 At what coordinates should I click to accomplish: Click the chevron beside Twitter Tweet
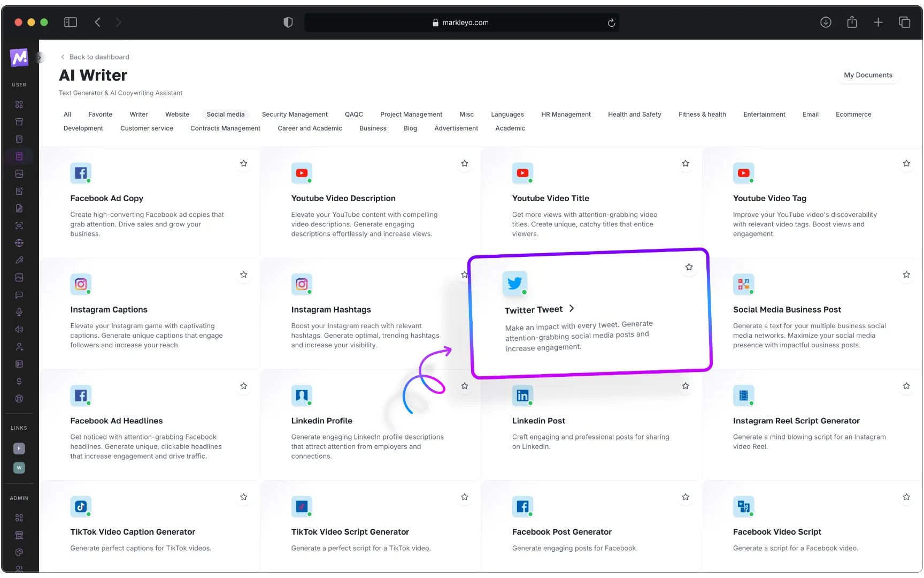tap(572, 308)
